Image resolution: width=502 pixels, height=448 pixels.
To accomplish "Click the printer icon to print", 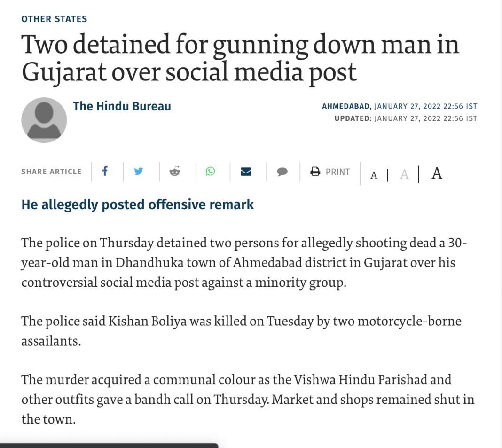I will click(315, 172).
